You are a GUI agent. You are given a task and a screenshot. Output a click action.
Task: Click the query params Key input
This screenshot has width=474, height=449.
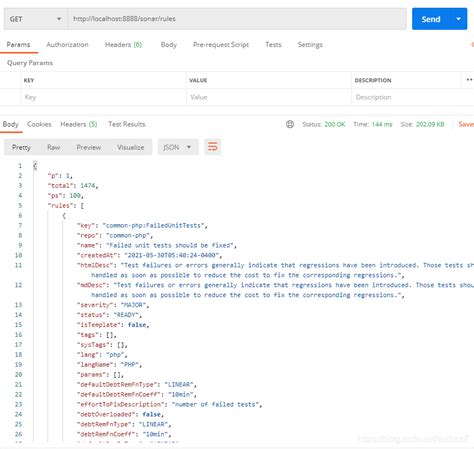point(103,97)
